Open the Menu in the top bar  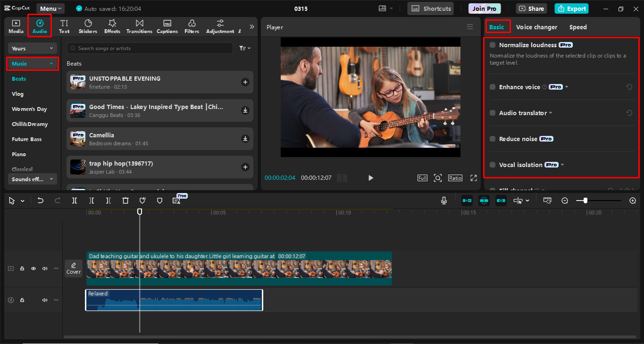click(x=50, y=8)
